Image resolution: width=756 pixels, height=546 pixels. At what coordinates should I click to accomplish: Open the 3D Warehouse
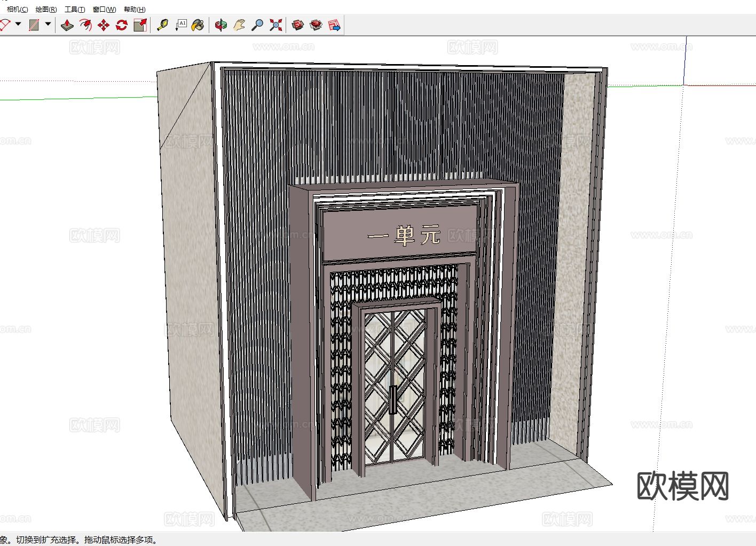(298, 25)
